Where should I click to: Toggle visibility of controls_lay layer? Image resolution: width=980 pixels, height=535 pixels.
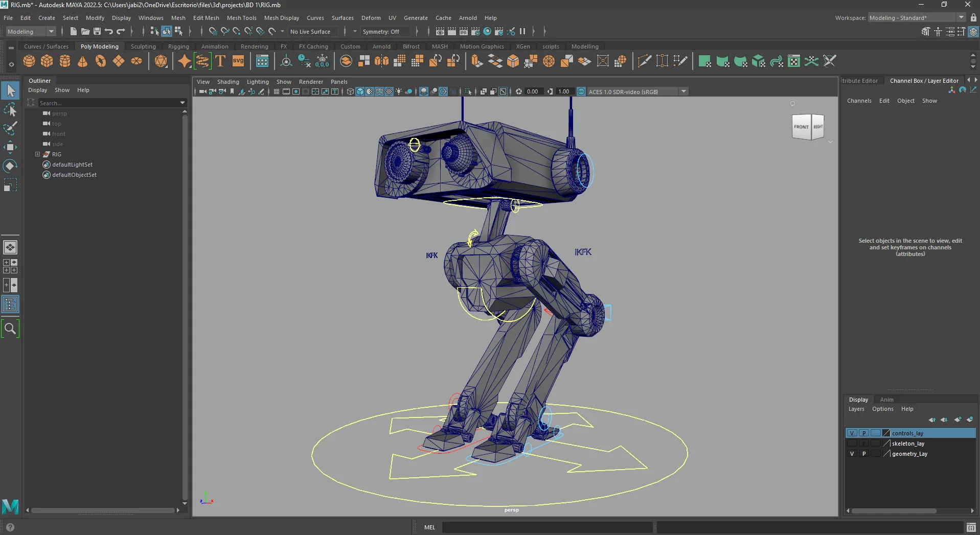tap(852, 433)
